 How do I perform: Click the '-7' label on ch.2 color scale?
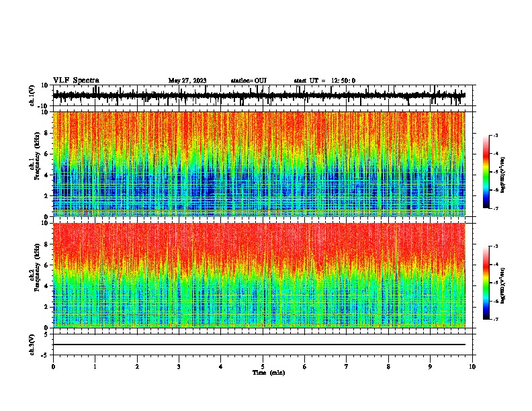496,319
